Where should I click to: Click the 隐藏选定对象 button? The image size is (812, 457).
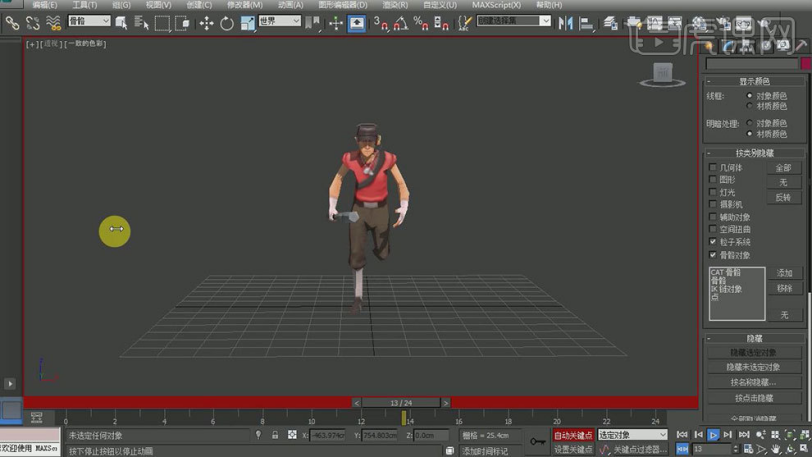[x=753, y=352]
